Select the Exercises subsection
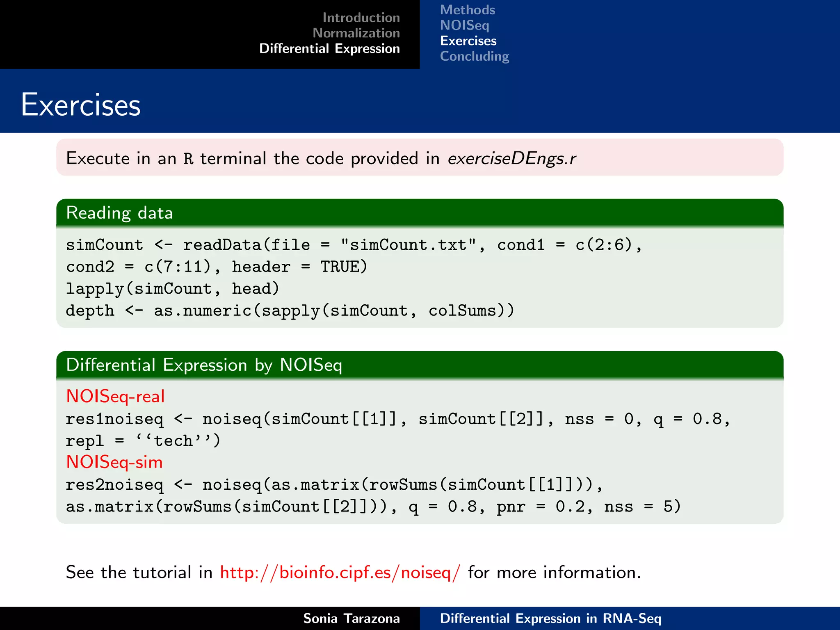The height and width of the screenshot is (630, 840). click(x=468, y=41)
